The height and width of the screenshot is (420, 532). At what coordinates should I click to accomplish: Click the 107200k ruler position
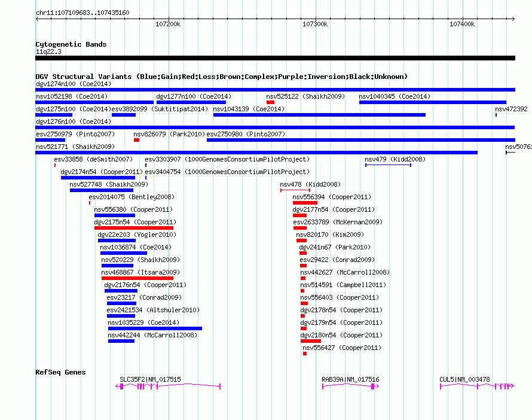pos(168,24)
